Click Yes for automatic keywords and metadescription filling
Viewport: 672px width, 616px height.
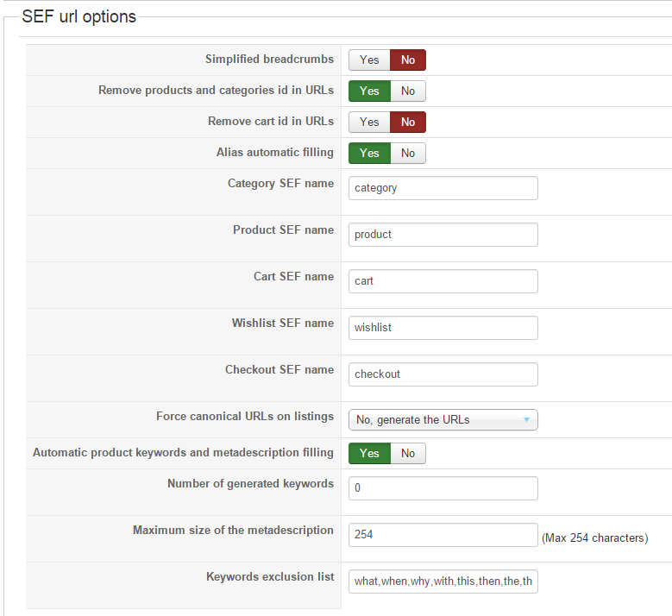(369, 454)
